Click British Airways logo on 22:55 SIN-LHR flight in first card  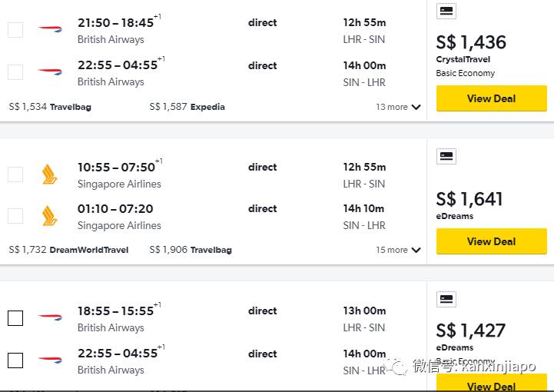[x=50, y=71]
